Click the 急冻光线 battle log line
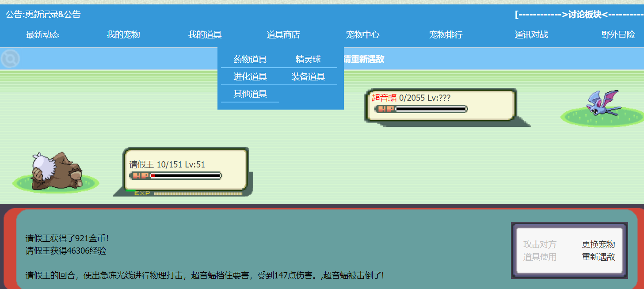Viewport: 644px width, 289px height. point(205,275)
